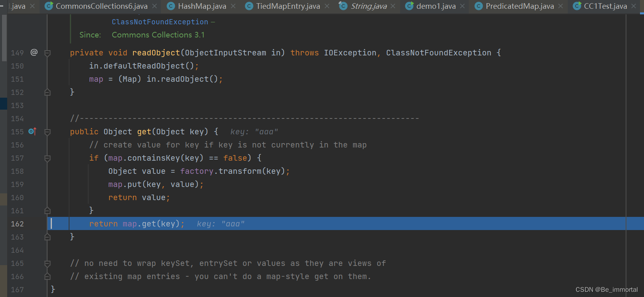Close the PredicatedMap.java tab
The height and width of the screenshot is (297, 644).
tap(561, 6)
